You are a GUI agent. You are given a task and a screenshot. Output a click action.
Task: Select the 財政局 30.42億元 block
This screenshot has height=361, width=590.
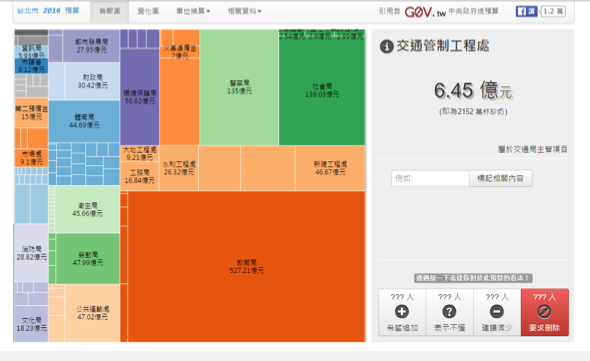pos(92,81)
